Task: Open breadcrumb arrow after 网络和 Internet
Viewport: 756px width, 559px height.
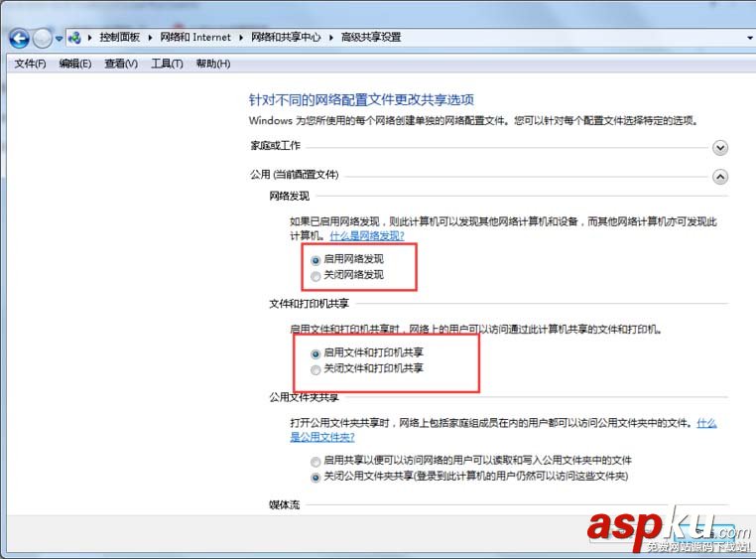Action: coord(240,37)
